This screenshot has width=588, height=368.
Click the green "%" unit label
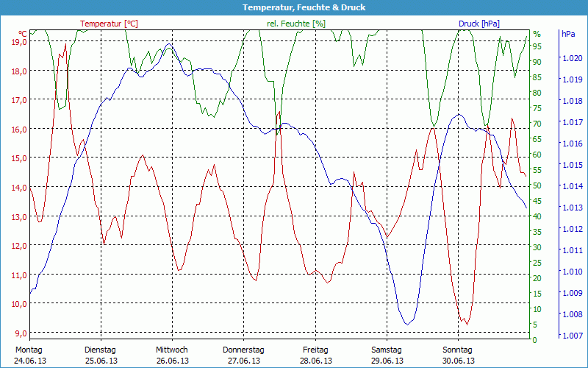coord(537,34)
